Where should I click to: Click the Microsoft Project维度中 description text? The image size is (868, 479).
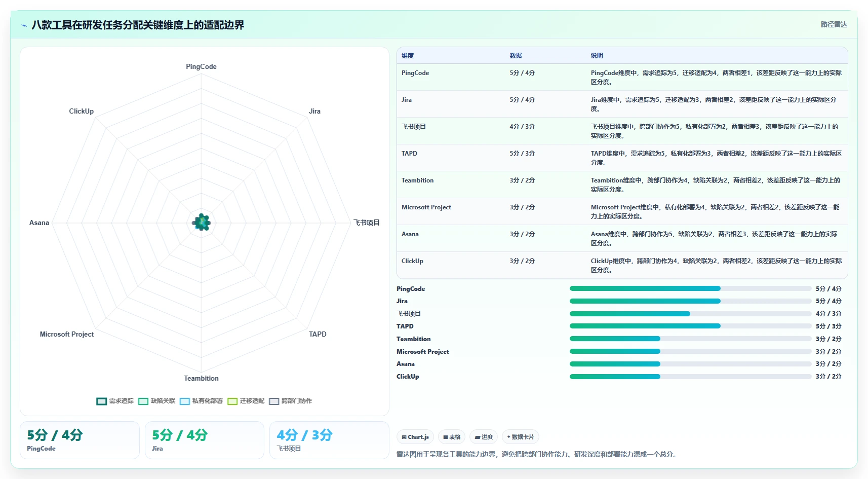click(715, 212)
